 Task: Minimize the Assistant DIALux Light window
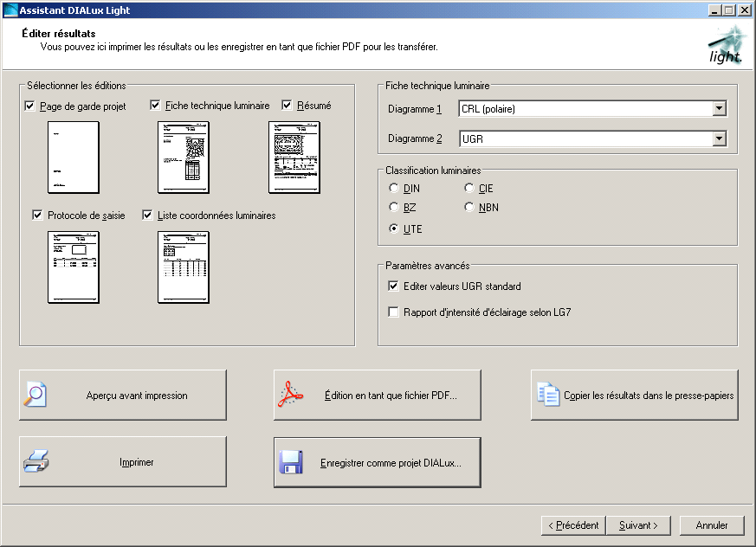pyautogui.click(x=714, y=10)
